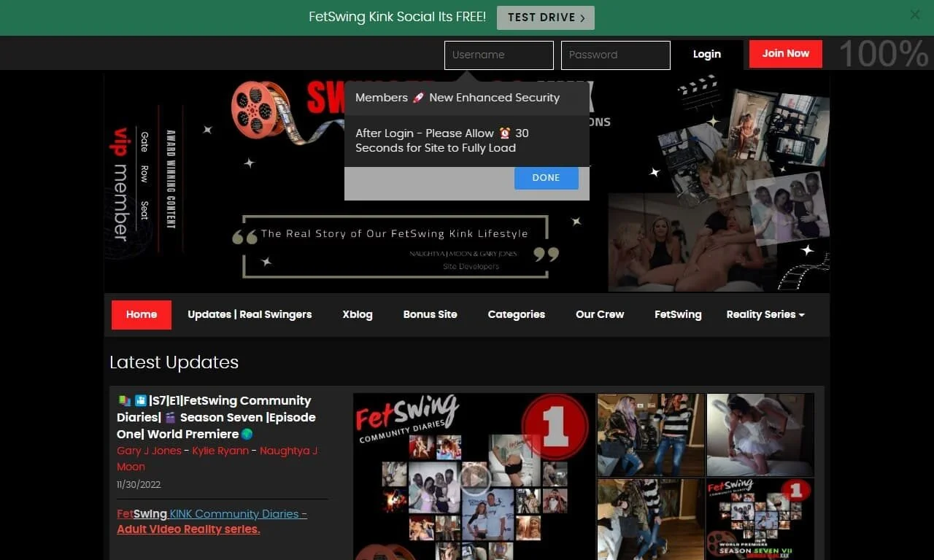934x560 pixels.
Task: Dismiss the security popup with DONE
Action: (x=547, y=178)
